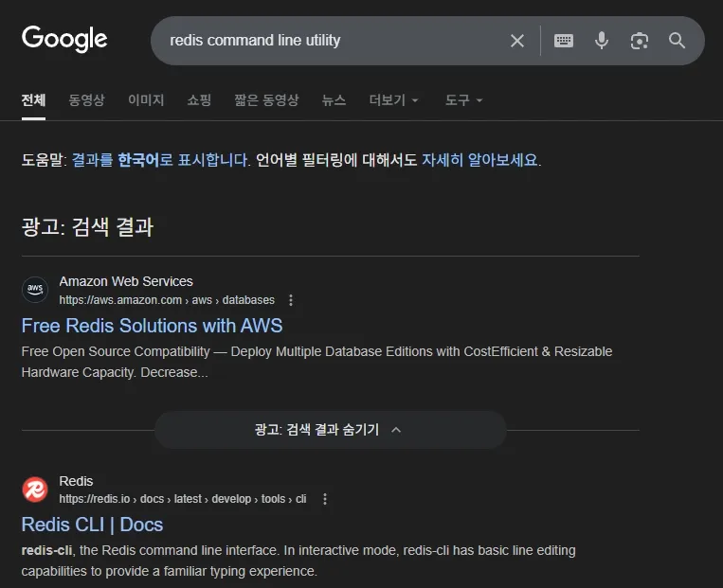Viewport: 723px width, 588px height.
Task: Click into the redis command line utility search box
Action: pyautogui.click(x=332, y=41)
